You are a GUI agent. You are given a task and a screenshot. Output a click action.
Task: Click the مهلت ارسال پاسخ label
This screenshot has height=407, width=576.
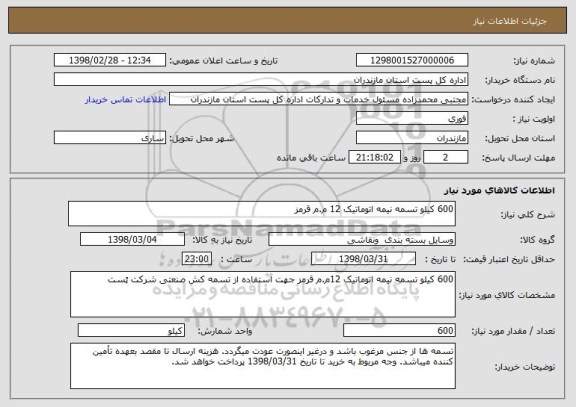518,158
